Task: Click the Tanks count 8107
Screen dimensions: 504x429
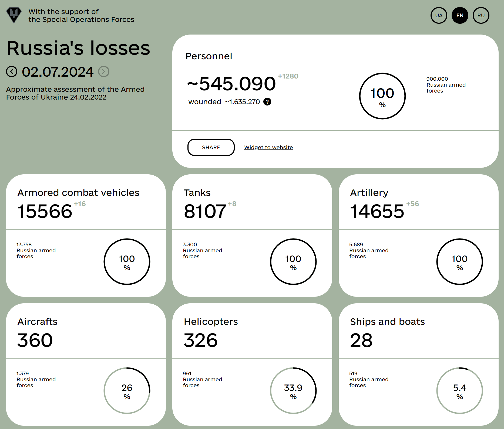Action: coord(205,211)
